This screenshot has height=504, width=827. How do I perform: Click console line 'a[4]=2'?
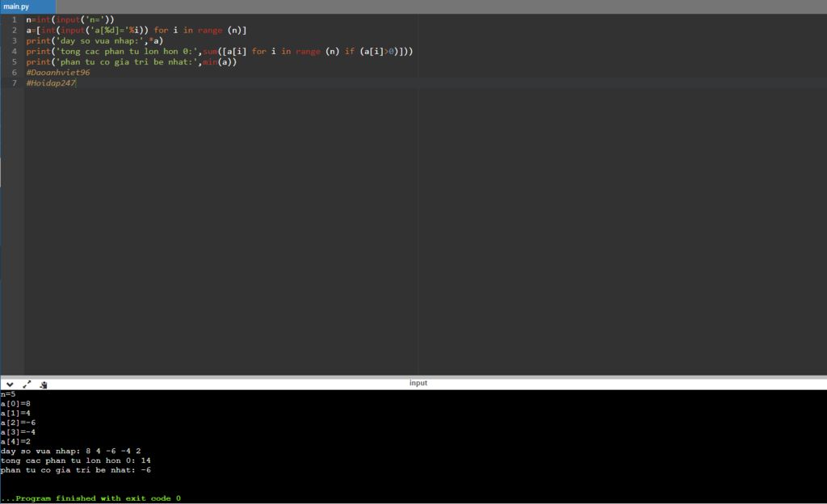pyautogui.click(x=15, y=441)
